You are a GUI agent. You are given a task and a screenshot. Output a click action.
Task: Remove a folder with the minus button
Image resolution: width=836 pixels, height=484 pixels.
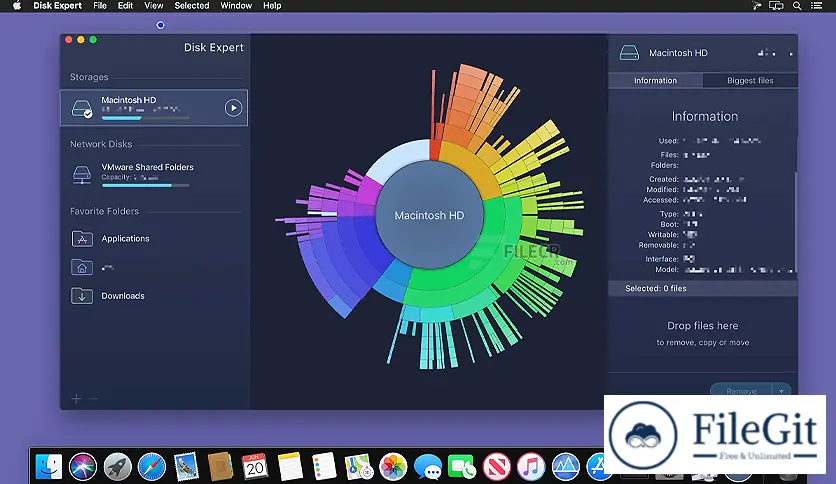(x=93, y=399)
